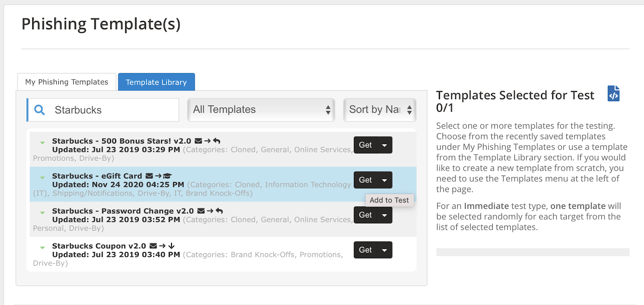The image size is (644, 305).
Task: Click the search magnifier icon
Action: click(x=39, y=110)
